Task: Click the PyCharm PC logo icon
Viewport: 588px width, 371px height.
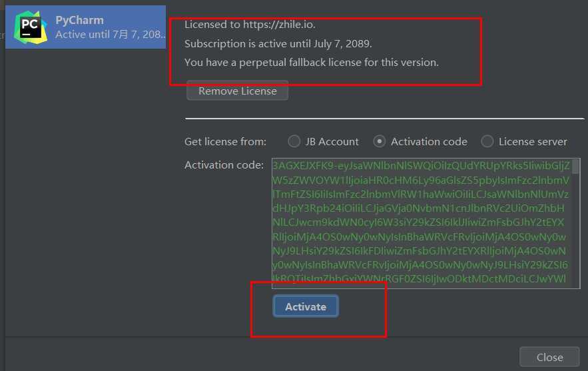Action: (x=30, y=27)
